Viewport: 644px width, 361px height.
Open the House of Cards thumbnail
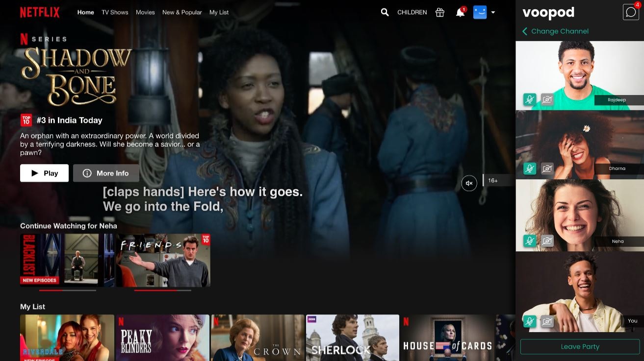[448, 338]
